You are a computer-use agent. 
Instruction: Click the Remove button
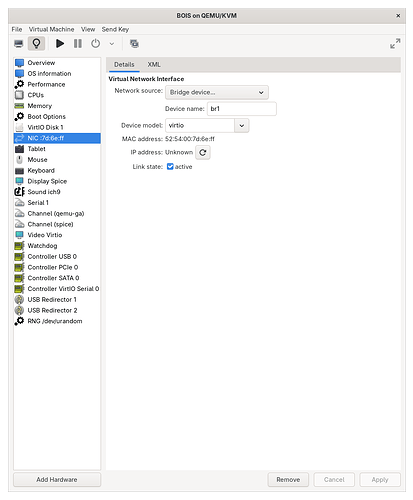[x=288, y=480]
